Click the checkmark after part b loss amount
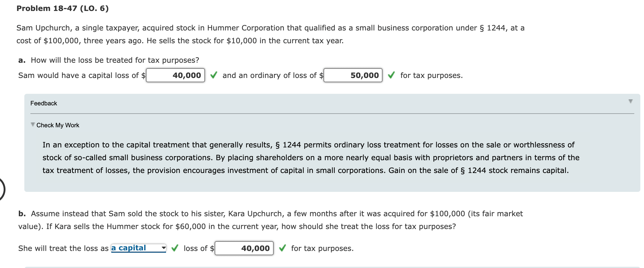This screenshot has width=644, height=268. 282,248
